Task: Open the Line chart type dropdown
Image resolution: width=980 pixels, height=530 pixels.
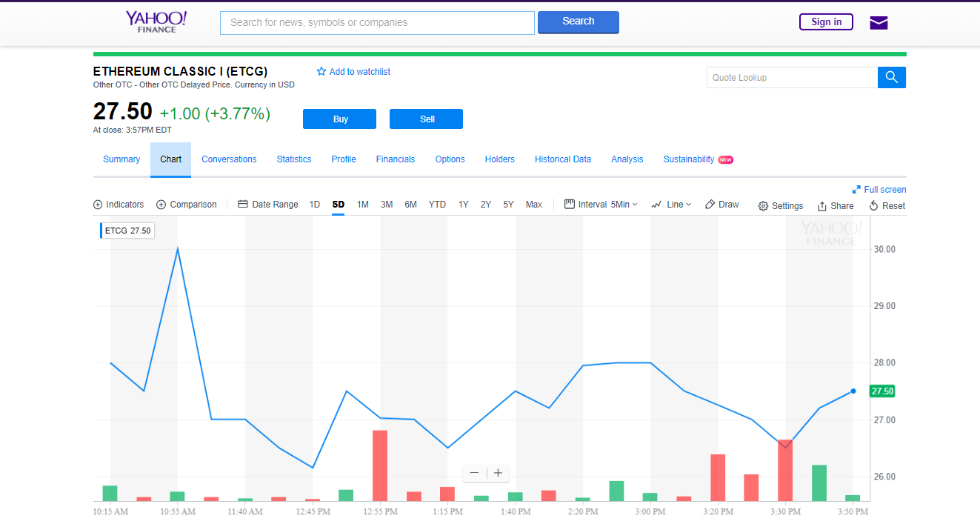Action: click(671, 204)
